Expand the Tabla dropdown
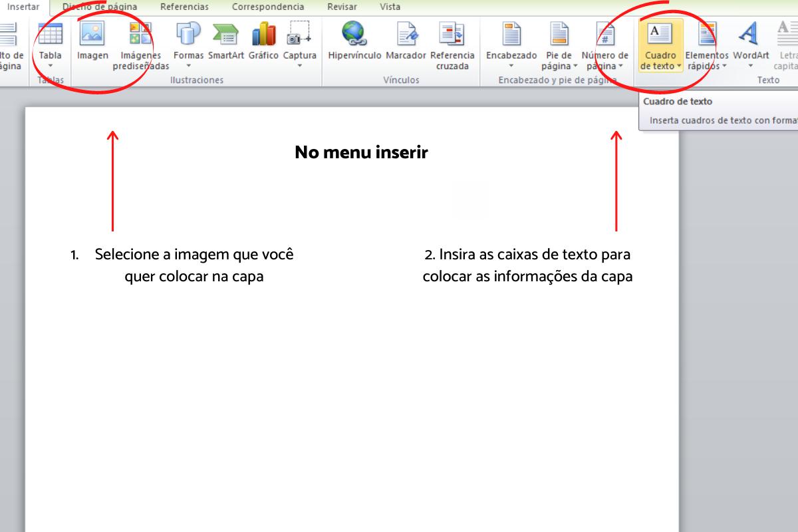 [x=51, y=65]
